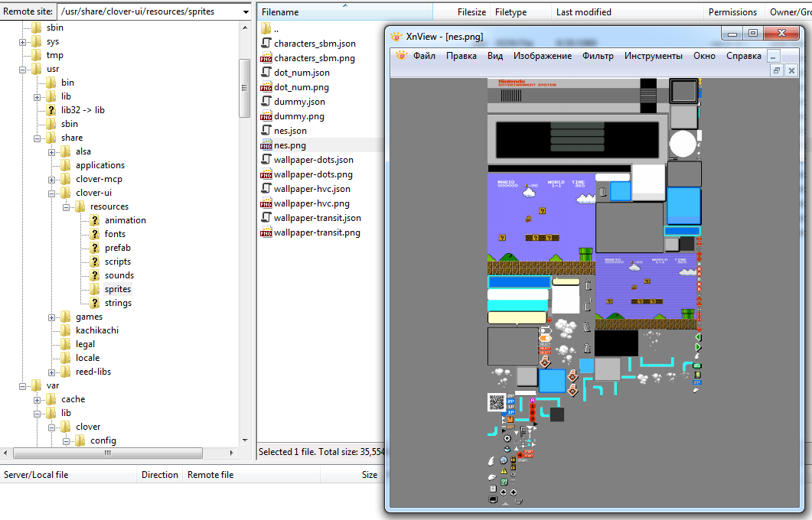The image size is (812, 520).
Task: Click the PNG icon next to dummy.png
Action: tap(267, 116)
